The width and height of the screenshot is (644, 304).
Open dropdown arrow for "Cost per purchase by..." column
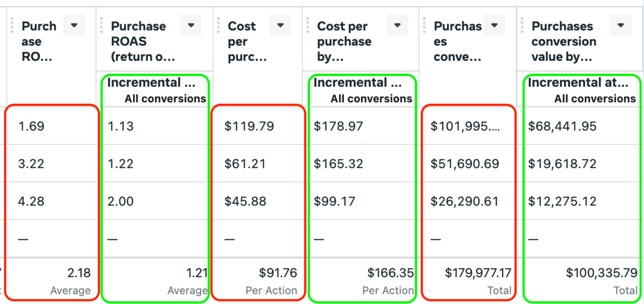pyautogui.click(x=397, y=25)
